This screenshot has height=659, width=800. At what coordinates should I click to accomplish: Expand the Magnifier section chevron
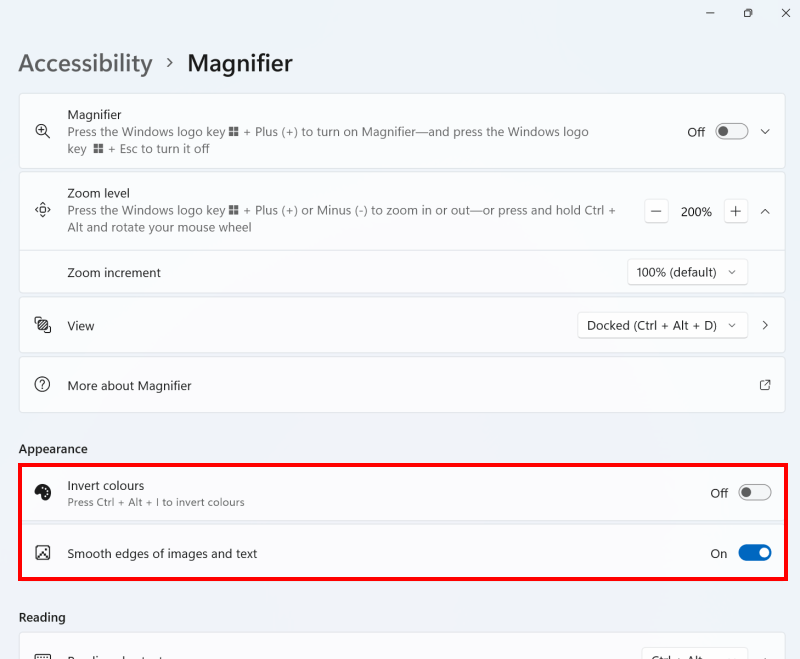(x=765, y=132)
